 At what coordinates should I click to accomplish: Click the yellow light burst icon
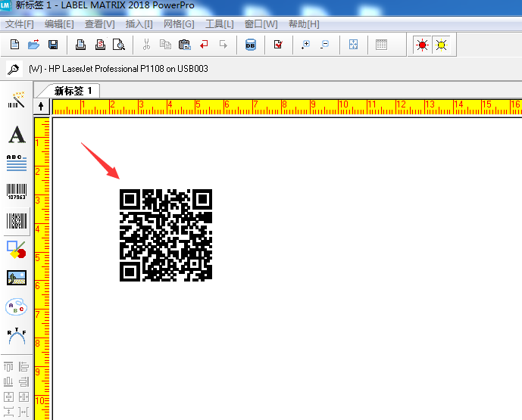click(441, 45)
